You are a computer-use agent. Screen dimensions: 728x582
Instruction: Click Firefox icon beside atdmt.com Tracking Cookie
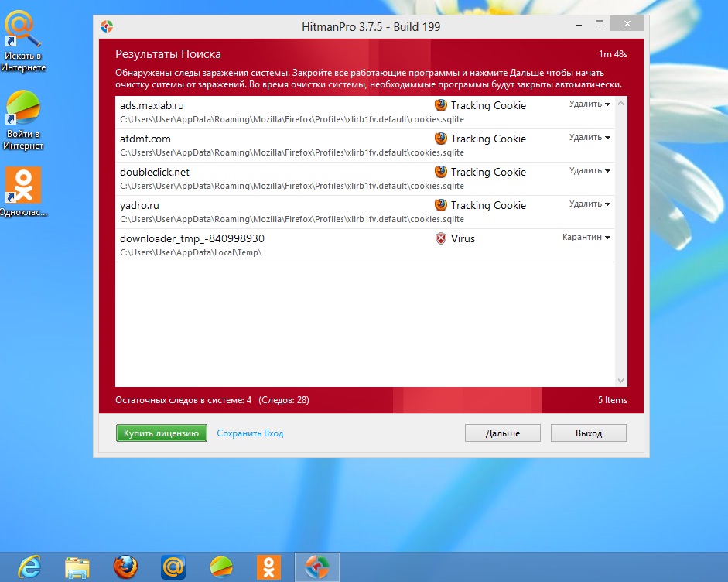pyautogui.click(x=441, y=139)
